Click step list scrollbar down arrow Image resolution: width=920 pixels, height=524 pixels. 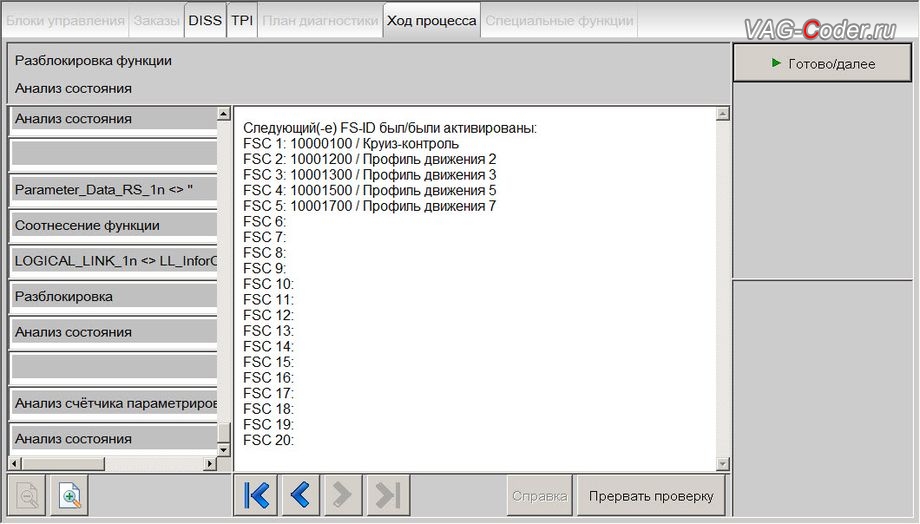point(224,450)
